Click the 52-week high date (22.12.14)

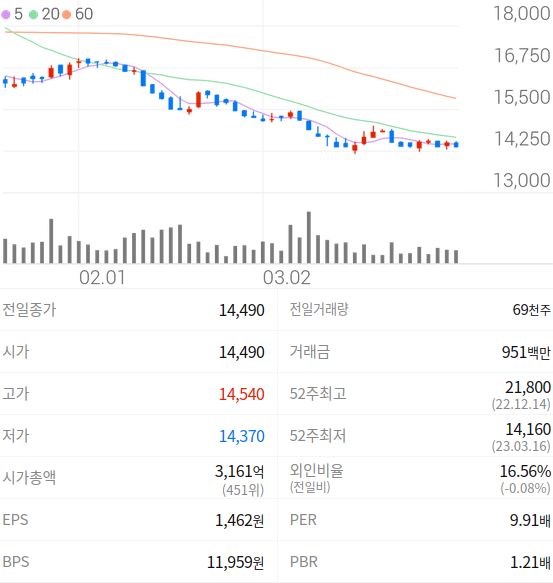pos(521,405)
